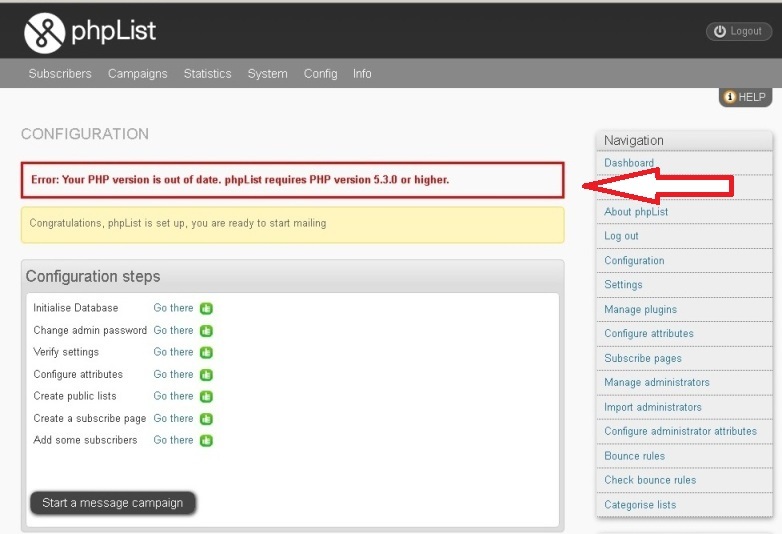Go there for Initialise Database

point(173,308)
